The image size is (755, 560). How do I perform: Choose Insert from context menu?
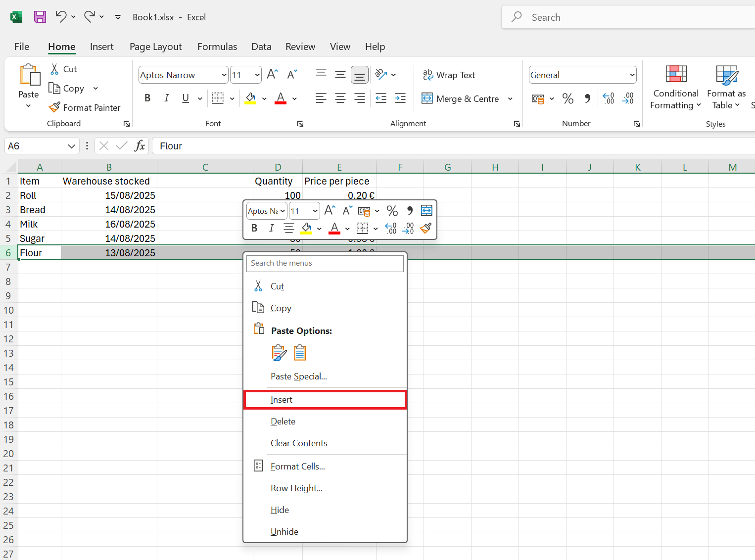tap(325, 400)
